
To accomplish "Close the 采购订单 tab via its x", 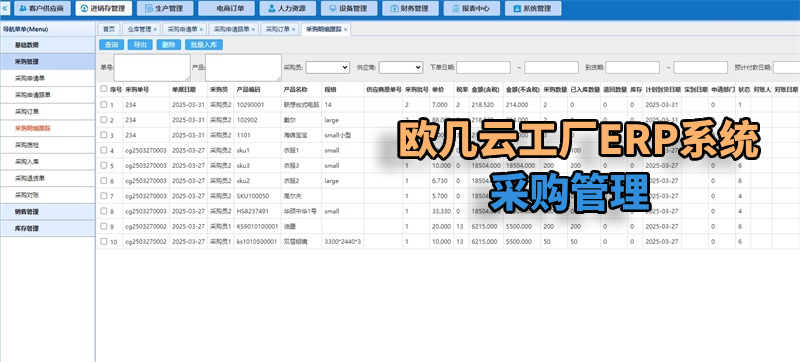I will point(294,30).
